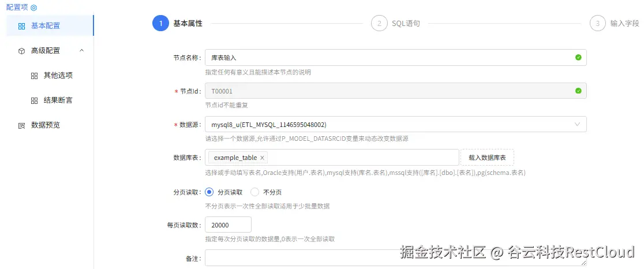The width and height of the screenshot is (644, 269).
Task: Remove the example_table tag with its x
Action: (262, 158)
